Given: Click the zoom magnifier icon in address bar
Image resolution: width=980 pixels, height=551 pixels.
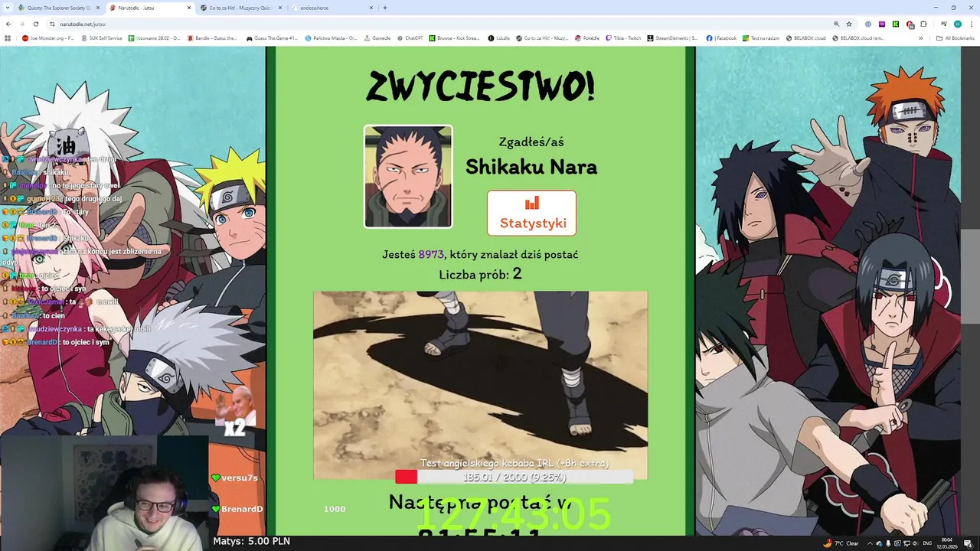Looking at the screenshot, I should point(836,24).
